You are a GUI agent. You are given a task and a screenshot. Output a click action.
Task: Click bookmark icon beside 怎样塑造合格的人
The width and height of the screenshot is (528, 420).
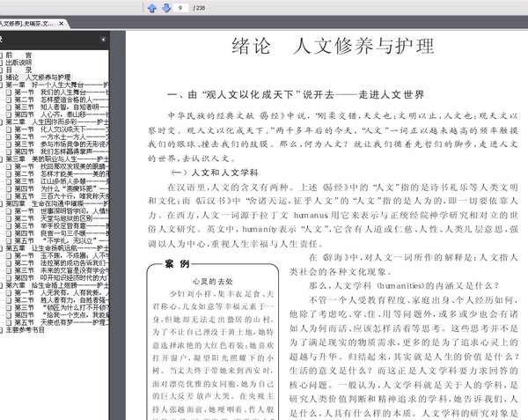[x=9, y=99]
